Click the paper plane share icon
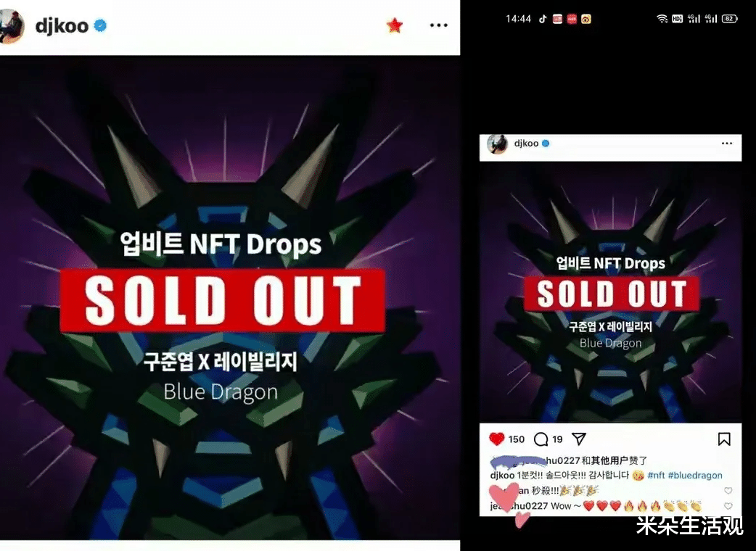The height and width of the screenshot is (551, 756). click(578, 439)
